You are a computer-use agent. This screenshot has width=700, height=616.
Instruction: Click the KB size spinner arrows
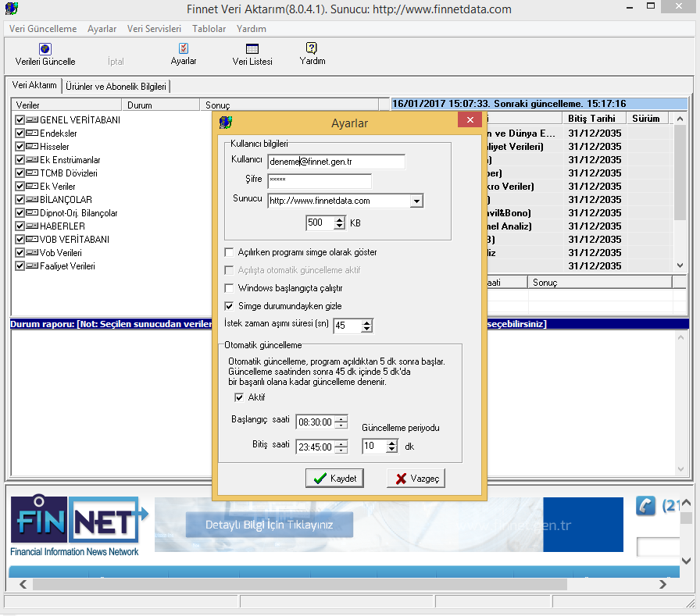click(340, 223)
